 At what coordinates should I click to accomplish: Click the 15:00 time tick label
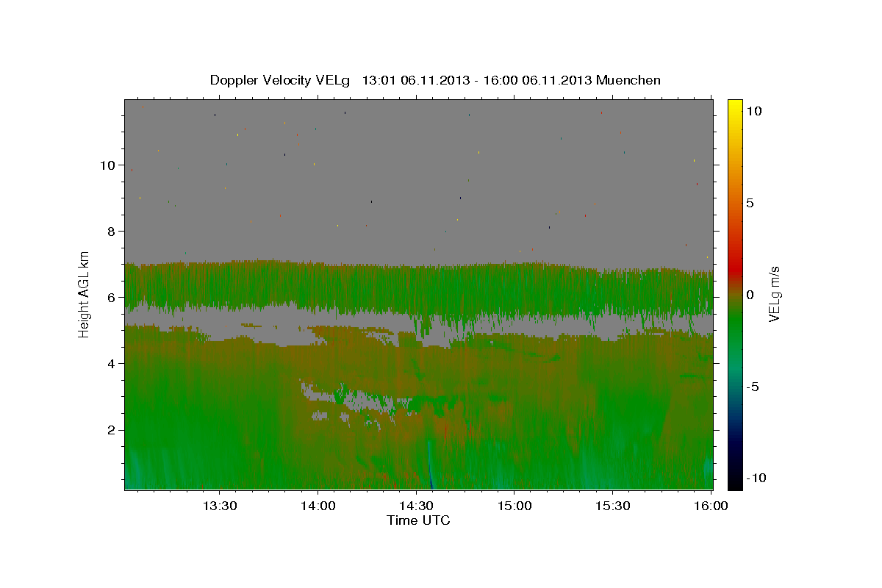514,506
